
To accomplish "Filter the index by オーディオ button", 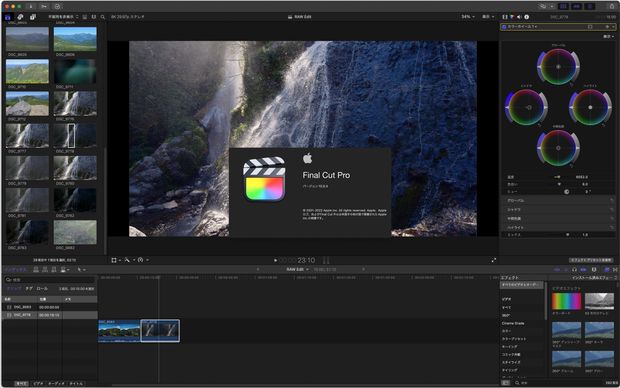I will coord(56,384).
